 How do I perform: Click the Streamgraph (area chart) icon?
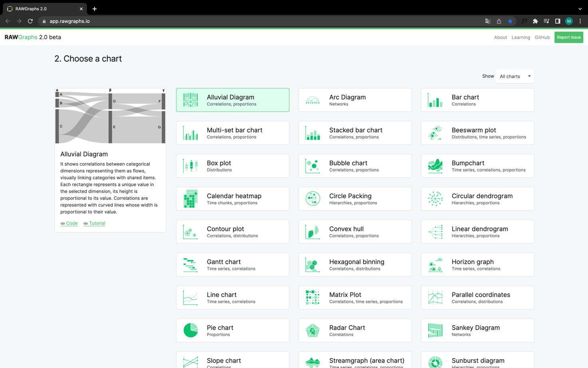(313, 362)
